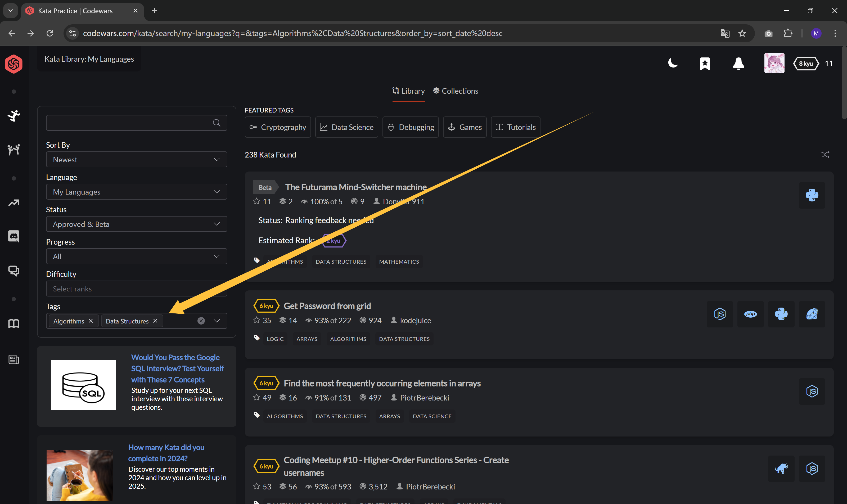Select the Library tab
The image size is (847, 504).
409,91
